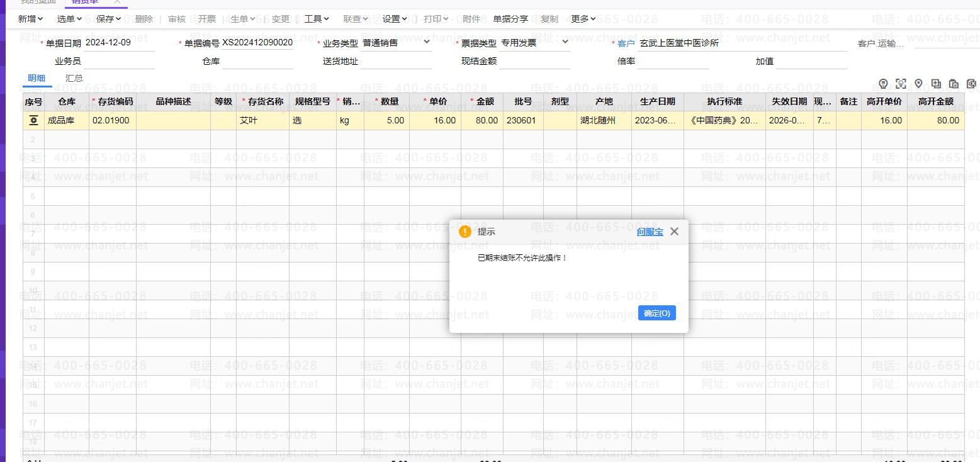The height and width of the screenshot is (462, 980).
Task: Click 单据分享 in the toolbar
Action: 510,19
